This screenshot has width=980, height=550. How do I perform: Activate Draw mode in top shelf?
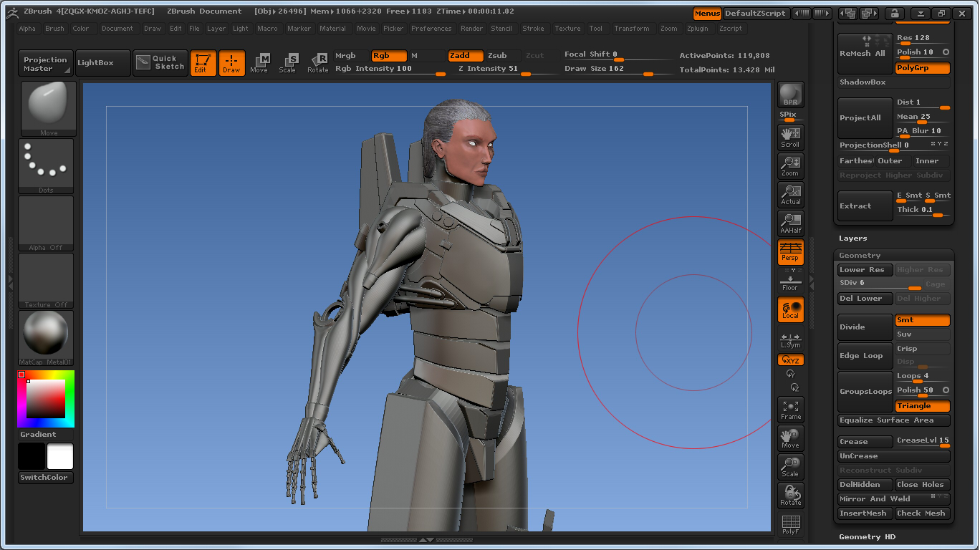(x=231, y=63)
